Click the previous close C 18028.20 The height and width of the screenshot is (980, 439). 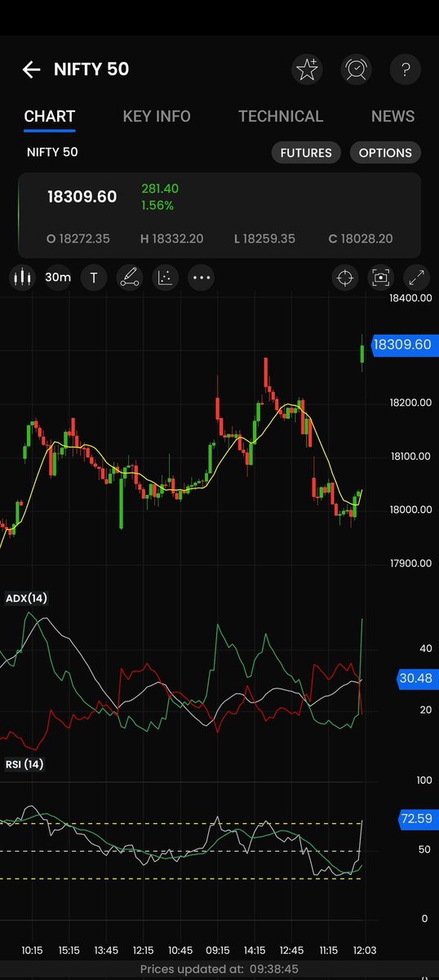(x=361, y=239)
